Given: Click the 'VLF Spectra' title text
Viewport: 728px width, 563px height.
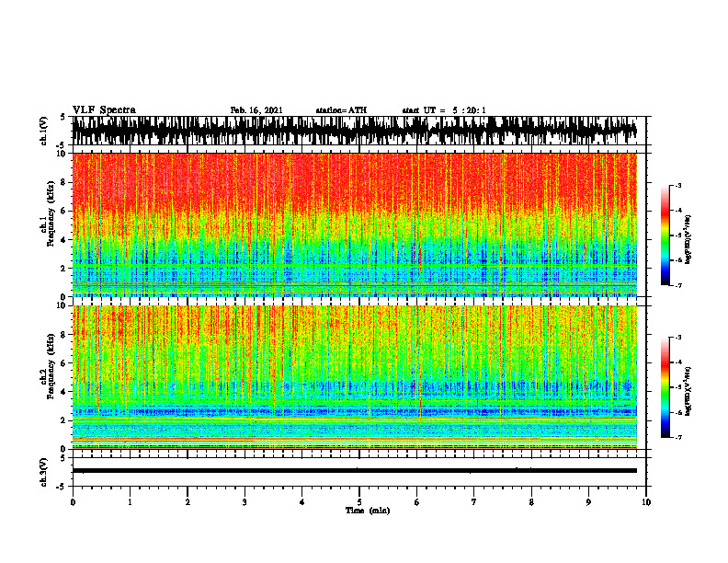Looking at the screenshot, I should point(104,110).
